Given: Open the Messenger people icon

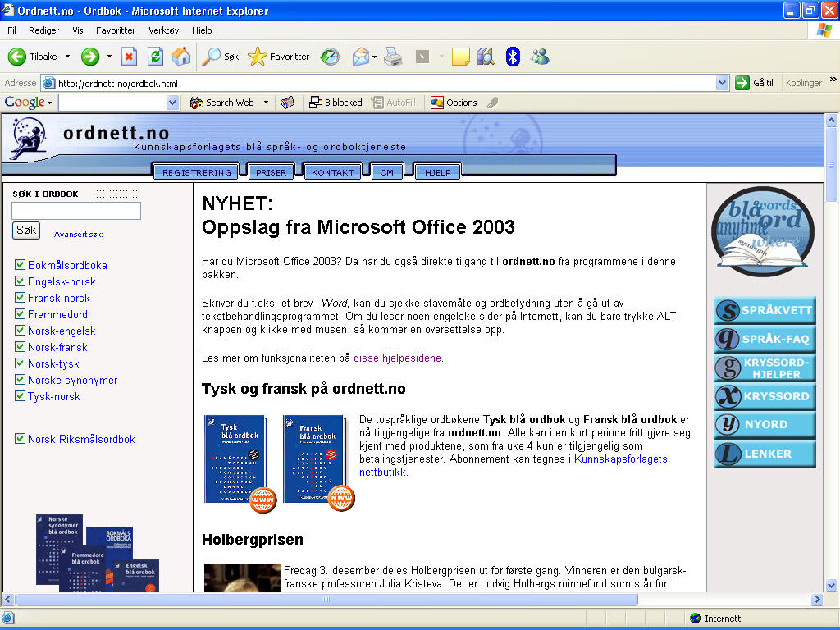Looking at the screenshot, I should click(540, 57).
